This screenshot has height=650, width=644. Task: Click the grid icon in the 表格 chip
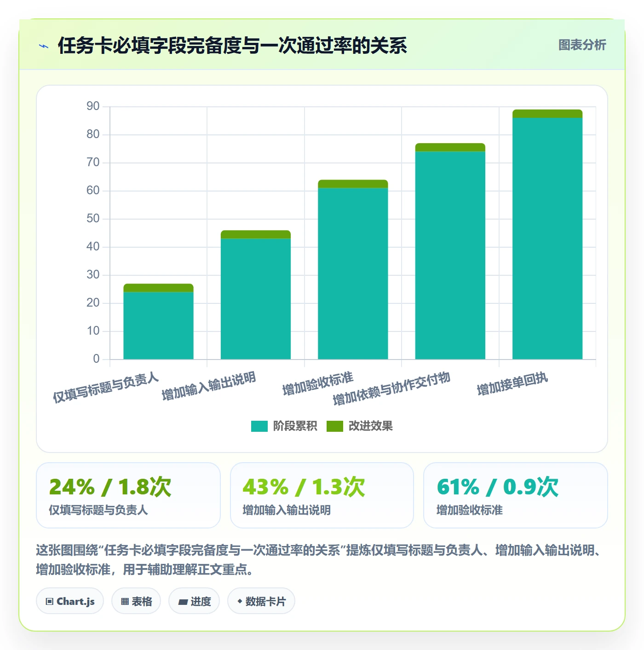tap(125, 602)
